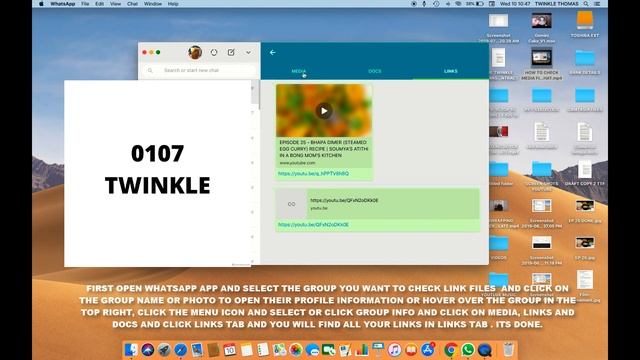640x360 pixels.
Task: Click the battery status icon
Action: click(480, 4)
